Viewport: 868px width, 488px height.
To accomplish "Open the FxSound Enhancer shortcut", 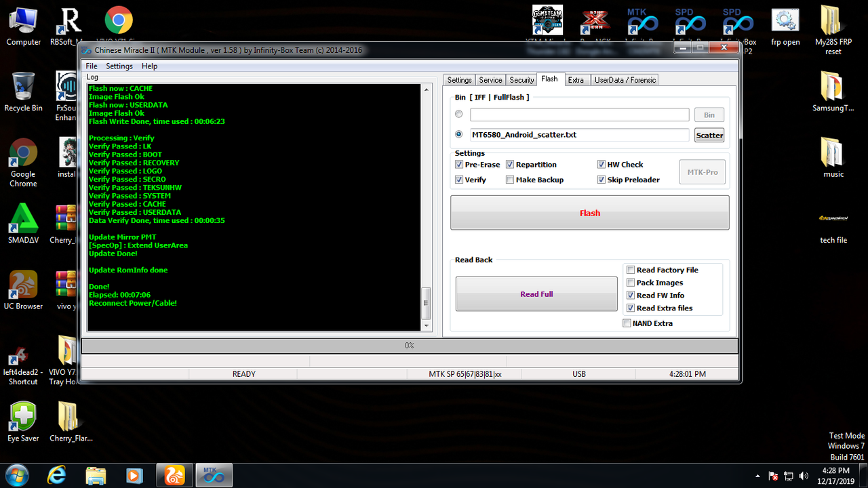I will pyautogui.click(x=66, y=96).
